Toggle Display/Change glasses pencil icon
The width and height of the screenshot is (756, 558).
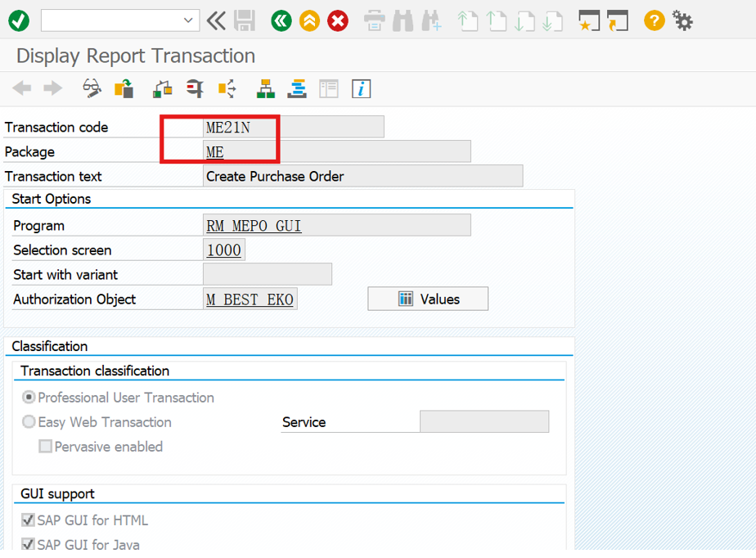(92, 88)
